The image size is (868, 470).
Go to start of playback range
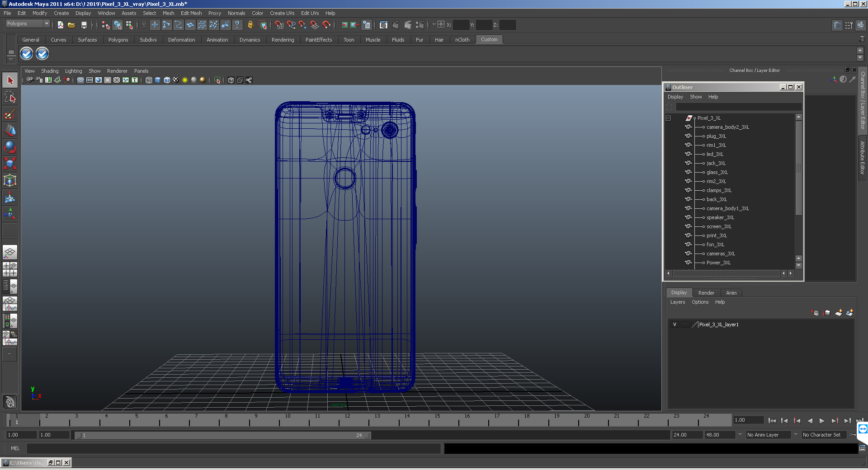[x=772, y=421]
